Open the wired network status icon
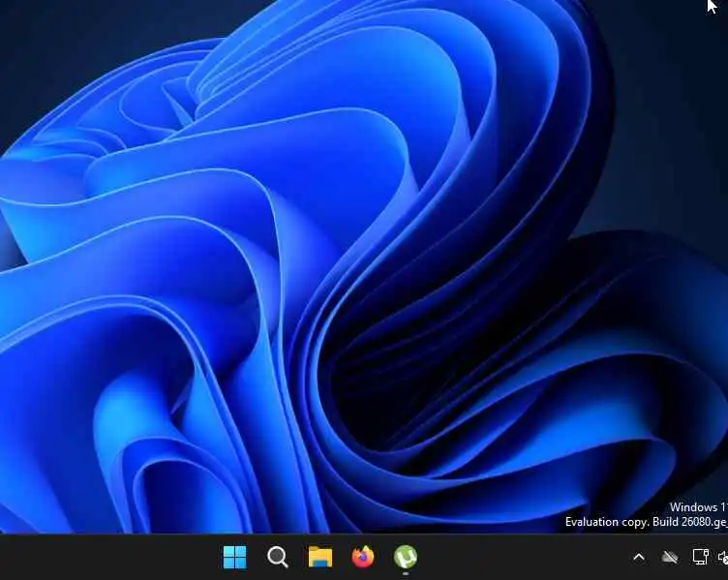The width and height of the screenshot is (728, 580). pos(700,557)
